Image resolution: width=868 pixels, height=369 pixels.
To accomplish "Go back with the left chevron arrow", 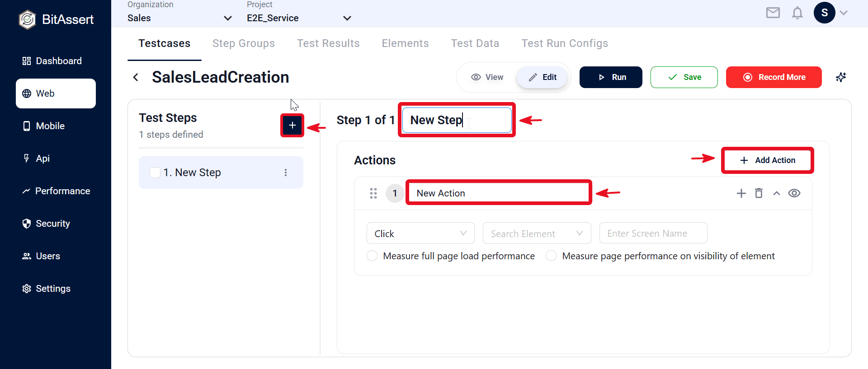I will (x=136, y=77).
